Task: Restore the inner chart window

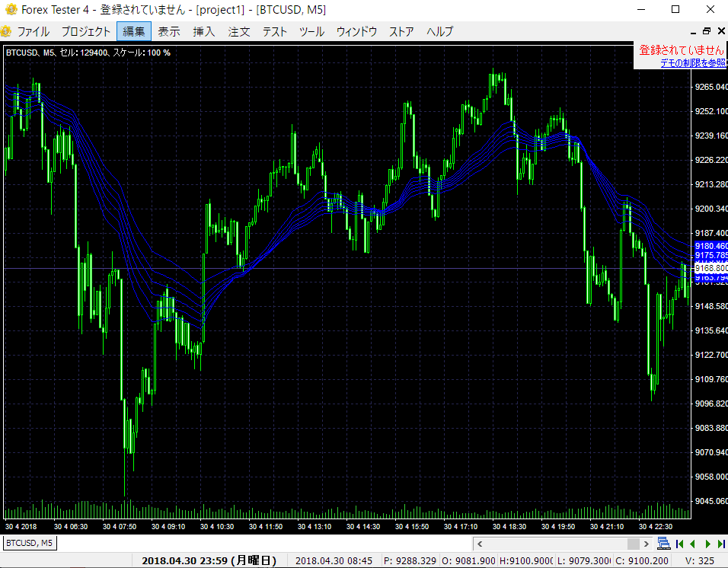Action: [x=707, y=31]
